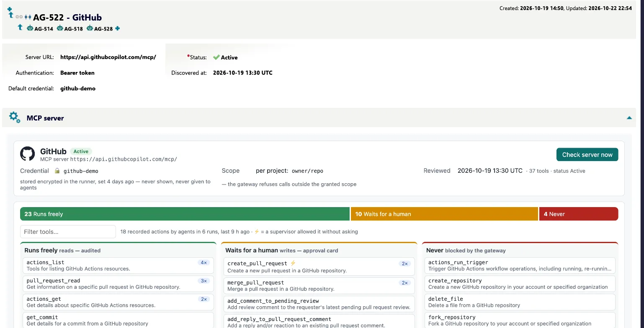Click the double-diamond icon before AG-522
The image size is (644, 328).
(28, 17)
